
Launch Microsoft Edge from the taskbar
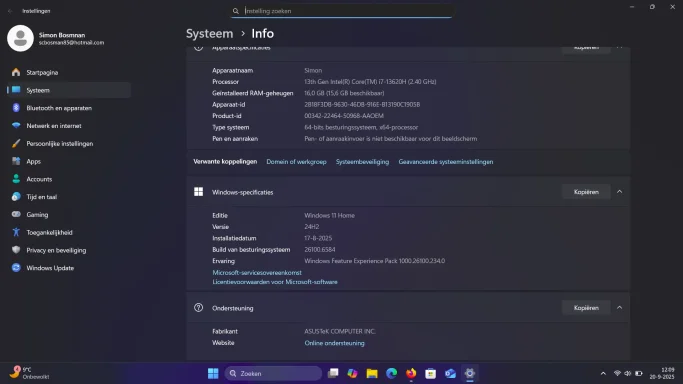pos(392,374)
